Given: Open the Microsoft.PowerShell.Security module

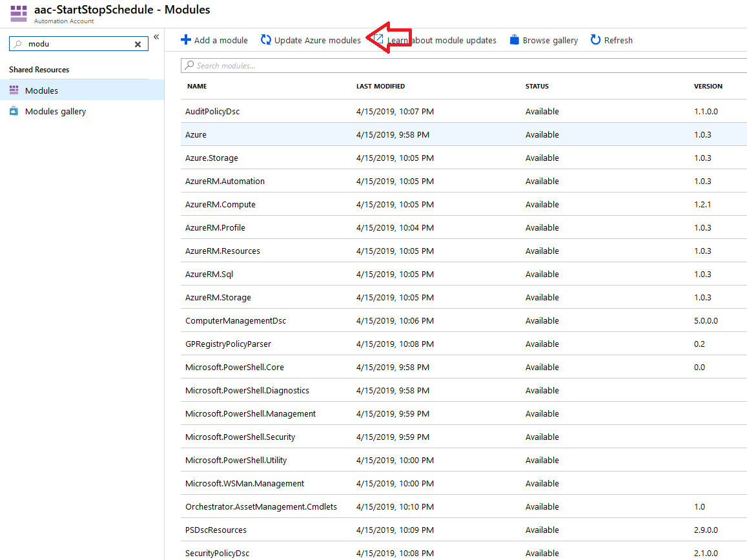Looking at the screenshot, I should click(240, 437).
